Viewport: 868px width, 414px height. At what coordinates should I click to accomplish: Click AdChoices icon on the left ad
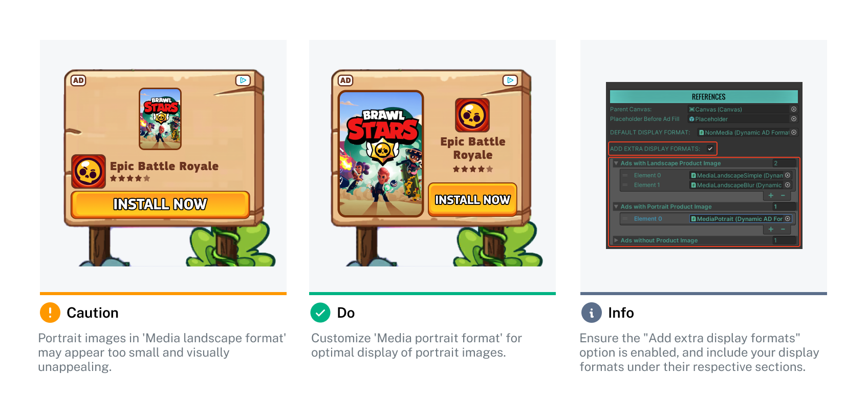pos(243,80)
